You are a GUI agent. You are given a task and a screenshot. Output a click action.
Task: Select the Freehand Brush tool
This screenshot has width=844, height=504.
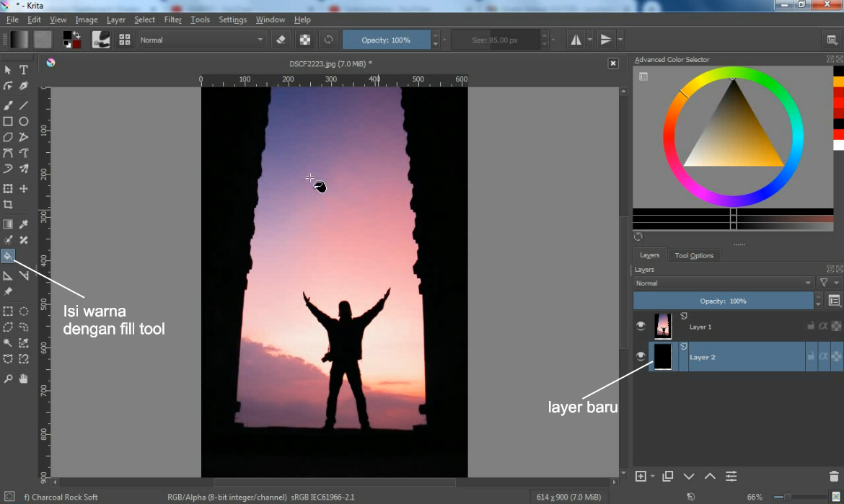point(8,105)
